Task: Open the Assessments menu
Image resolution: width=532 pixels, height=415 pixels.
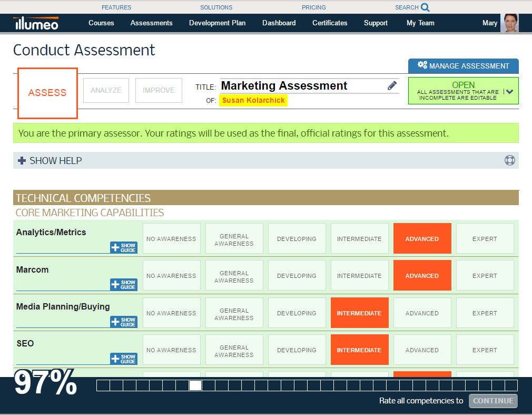Action: (x=151, y=23)
